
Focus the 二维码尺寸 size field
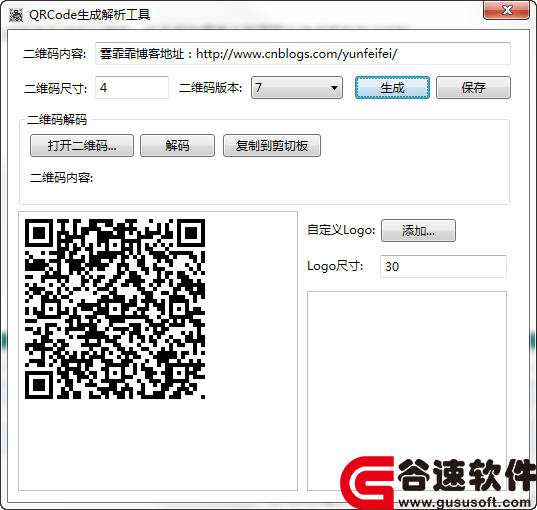coord(132,88)
